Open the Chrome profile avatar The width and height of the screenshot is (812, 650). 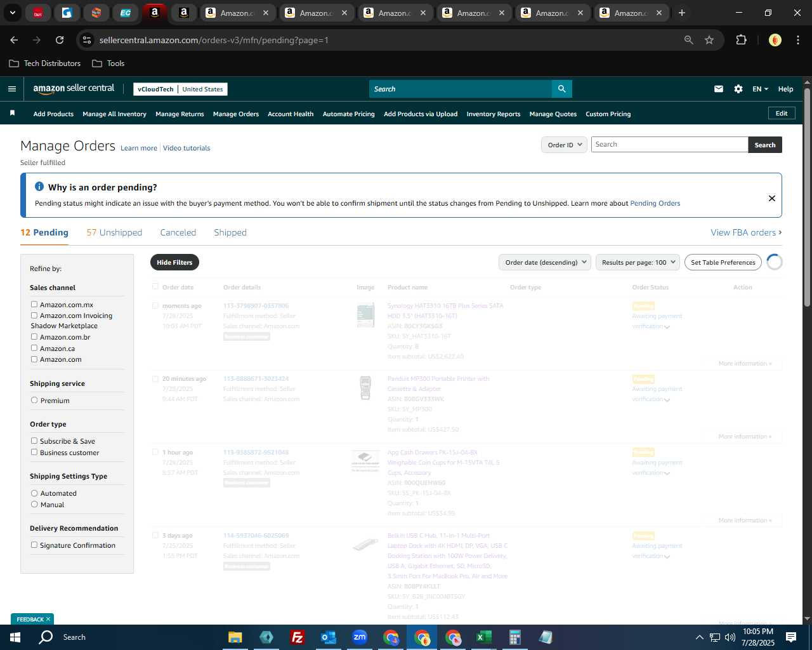point(775,40)
